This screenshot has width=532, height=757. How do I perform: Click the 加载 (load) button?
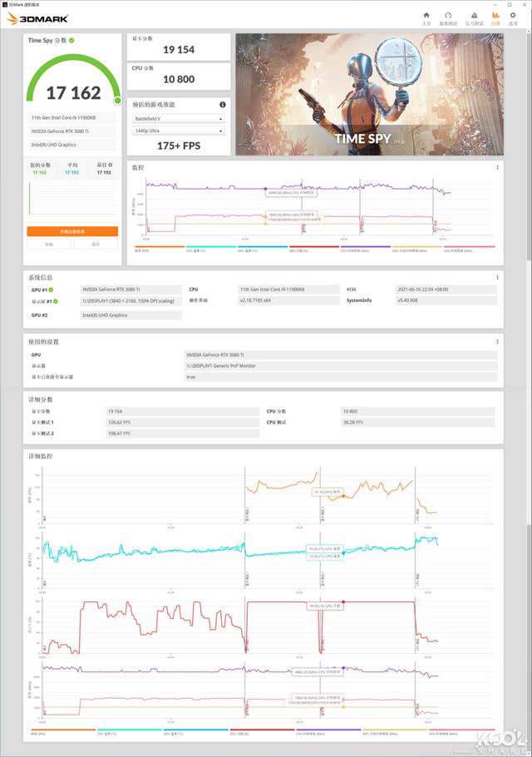(49, 245)
